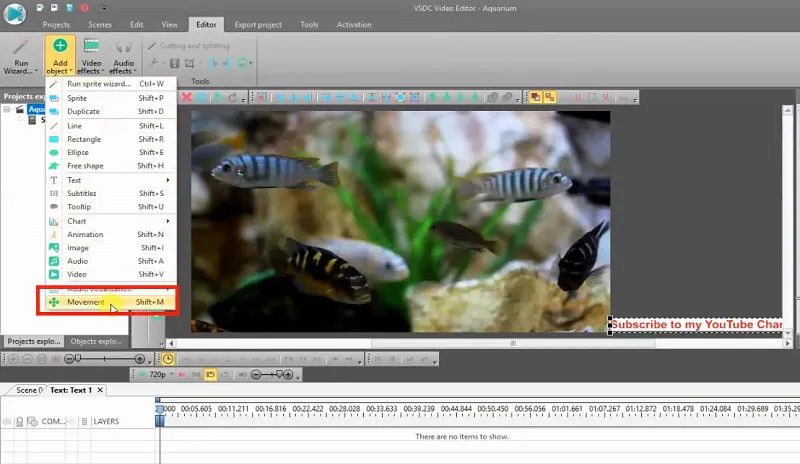Viewport: 800px width, 464px height.
Task: Click the timeline playhead marker
Action: [x=160, y=410]
